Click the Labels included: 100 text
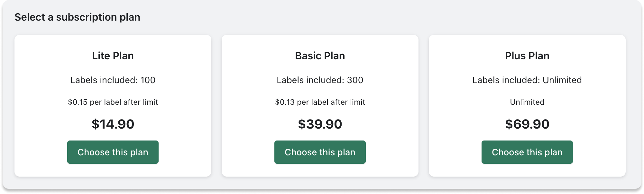This screenshot has height=194, width=644. click(113, 80)
